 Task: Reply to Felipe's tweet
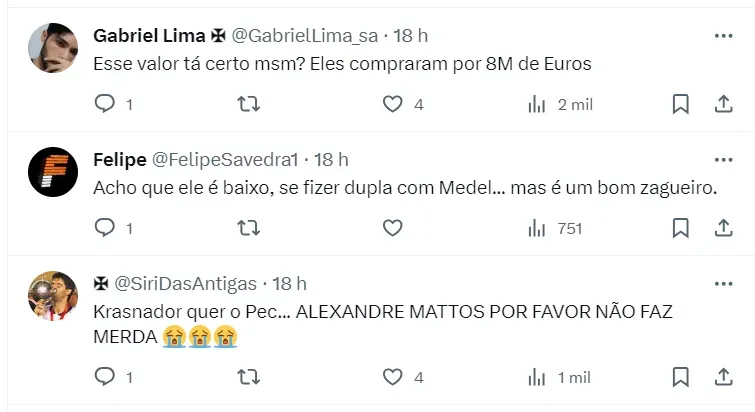click(105, 228)
